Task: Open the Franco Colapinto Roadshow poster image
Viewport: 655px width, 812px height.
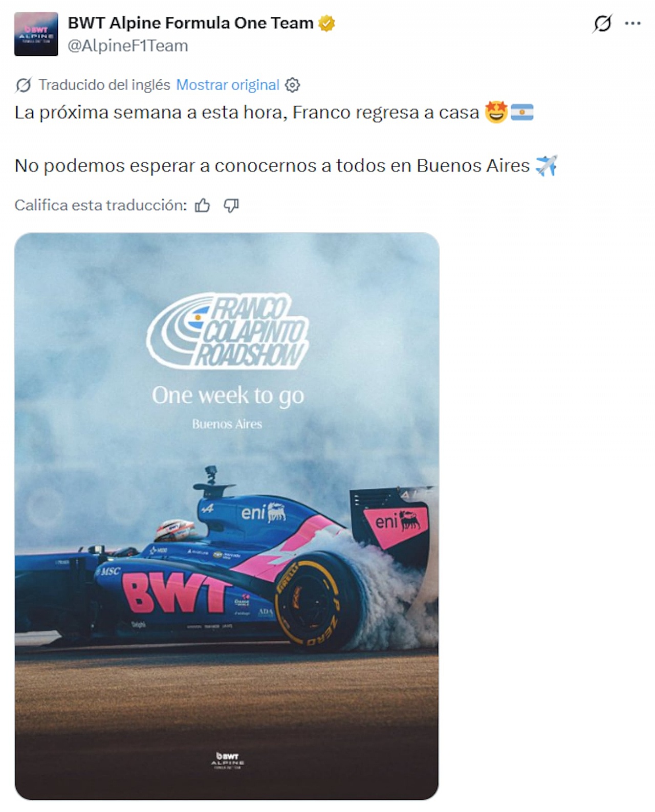Action: coord(227,516)
